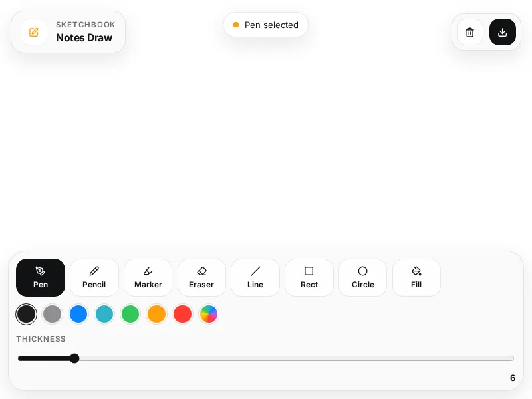This screenshot has height=399, width=532.
Task: Select the red color swatch
Action: click(x=182, y=314)
